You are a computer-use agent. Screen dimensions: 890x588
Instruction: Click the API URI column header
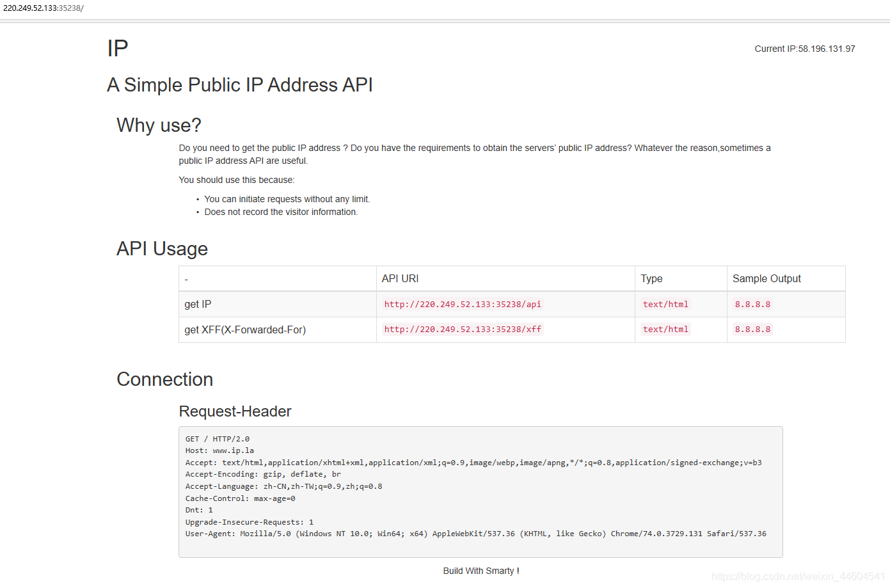400,278
